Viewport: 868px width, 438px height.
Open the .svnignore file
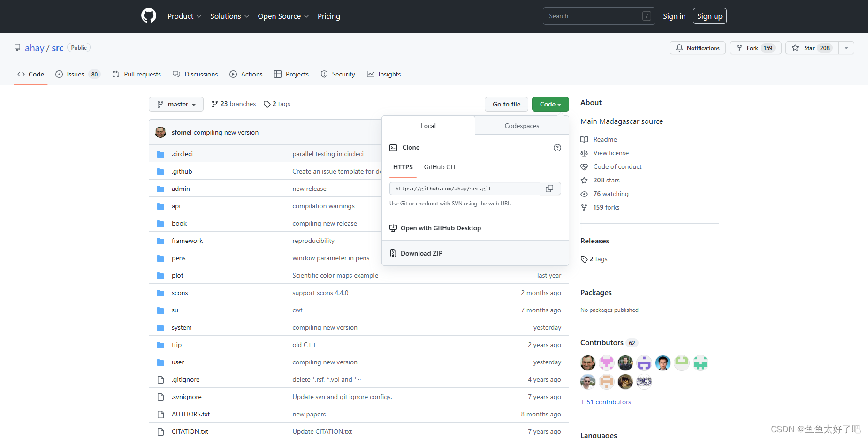tap(186, 397)
